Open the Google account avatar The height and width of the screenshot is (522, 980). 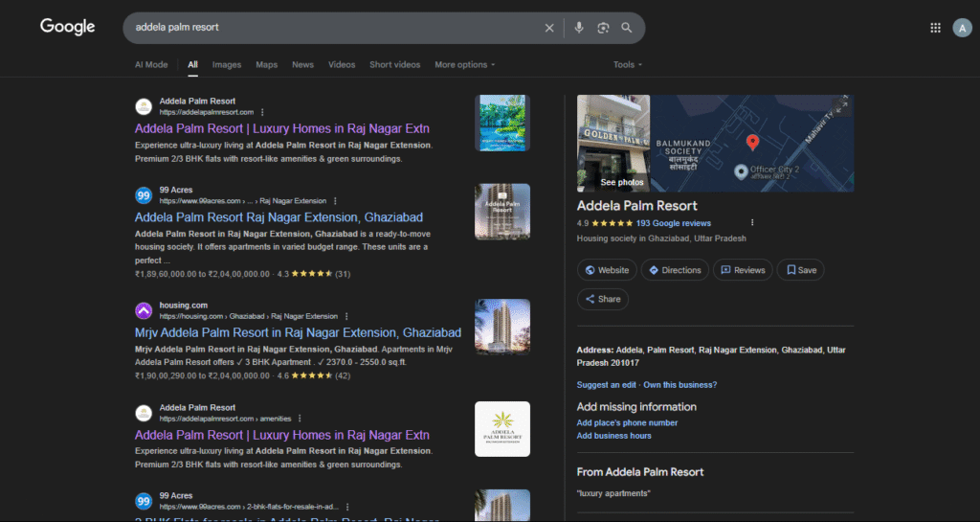962,28
